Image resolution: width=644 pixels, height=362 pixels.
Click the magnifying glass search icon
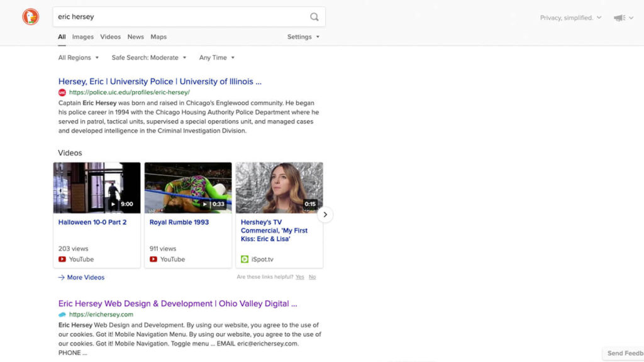pyautogui.click(x=314, y=17)
